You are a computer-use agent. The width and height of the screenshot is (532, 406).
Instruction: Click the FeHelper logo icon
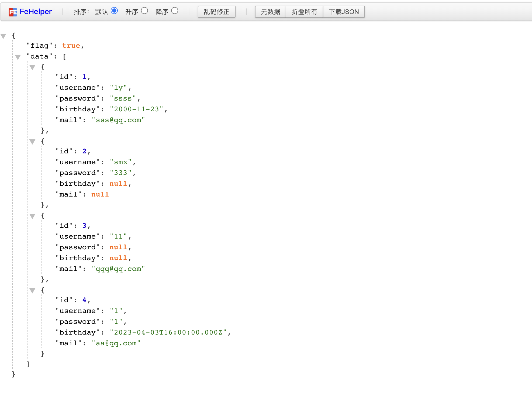tap(13, 12)
